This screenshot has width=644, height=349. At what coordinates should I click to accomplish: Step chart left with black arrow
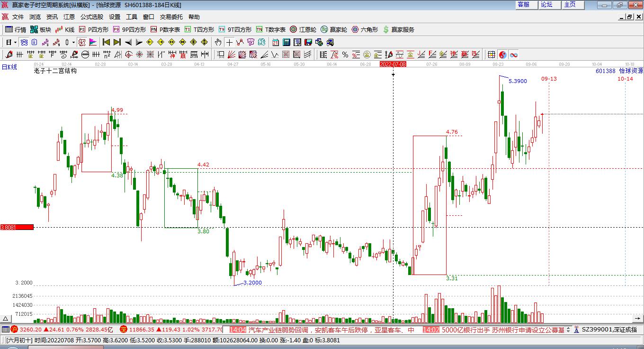pos(128,42)
